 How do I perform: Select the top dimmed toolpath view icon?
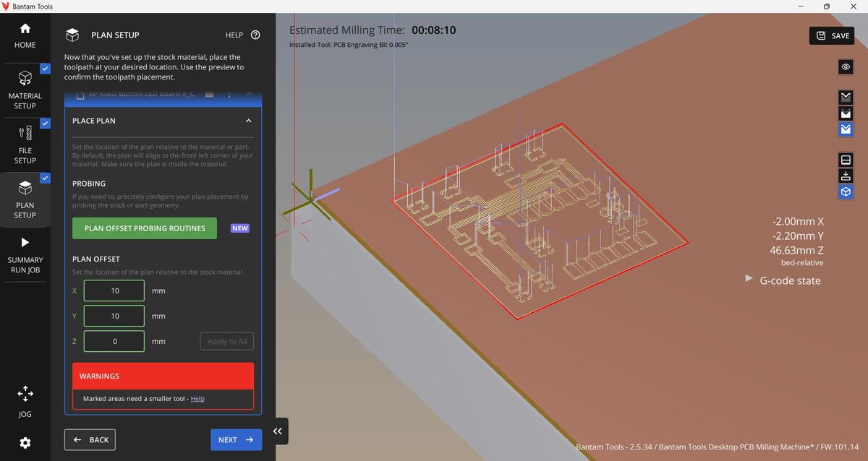point(846,96)
